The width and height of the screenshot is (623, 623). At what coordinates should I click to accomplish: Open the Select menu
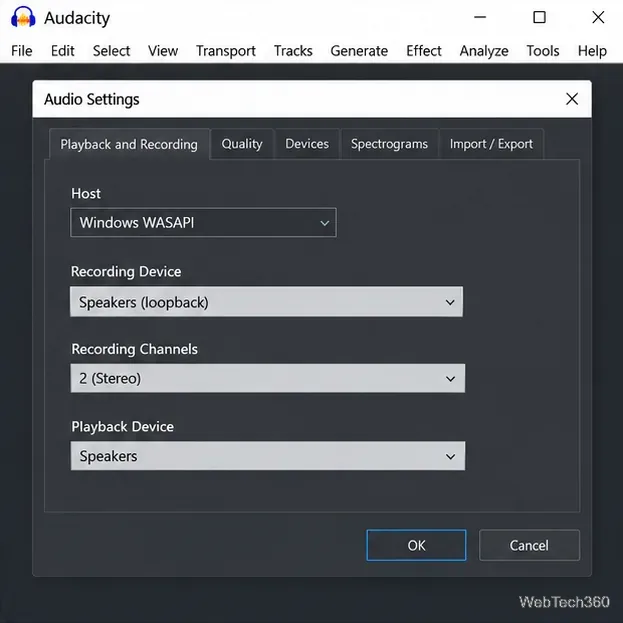pyautogui.click(x=111, y=51)
